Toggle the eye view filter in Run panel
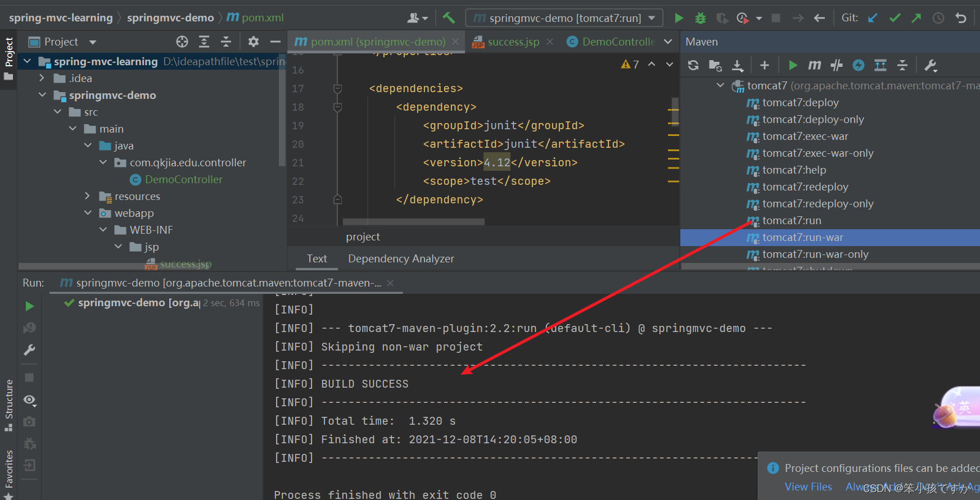 click(30, 400)
